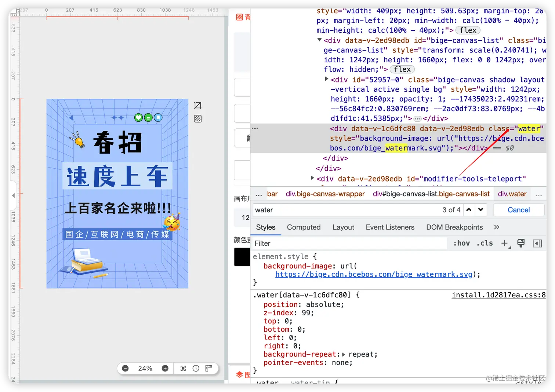Fit the canvas to screen using the frame icon

click(x=183, y=368)
